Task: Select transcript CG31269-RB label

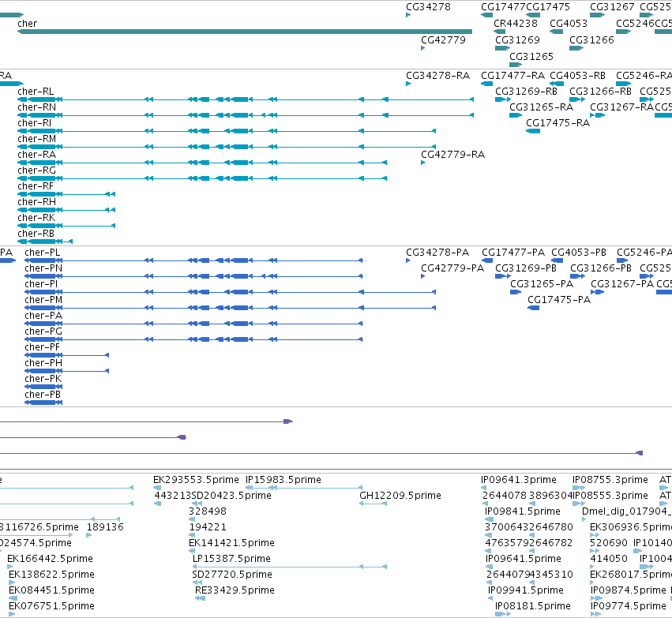Action: [x=526, y=92]
